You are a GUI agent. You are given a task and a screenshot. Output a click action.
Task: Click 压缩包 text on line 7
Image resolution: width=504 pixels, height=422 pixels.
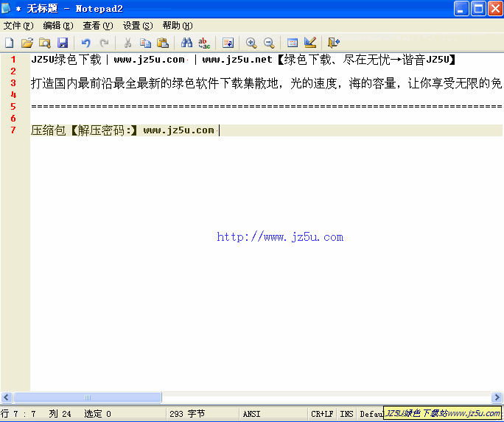[49, 130]
